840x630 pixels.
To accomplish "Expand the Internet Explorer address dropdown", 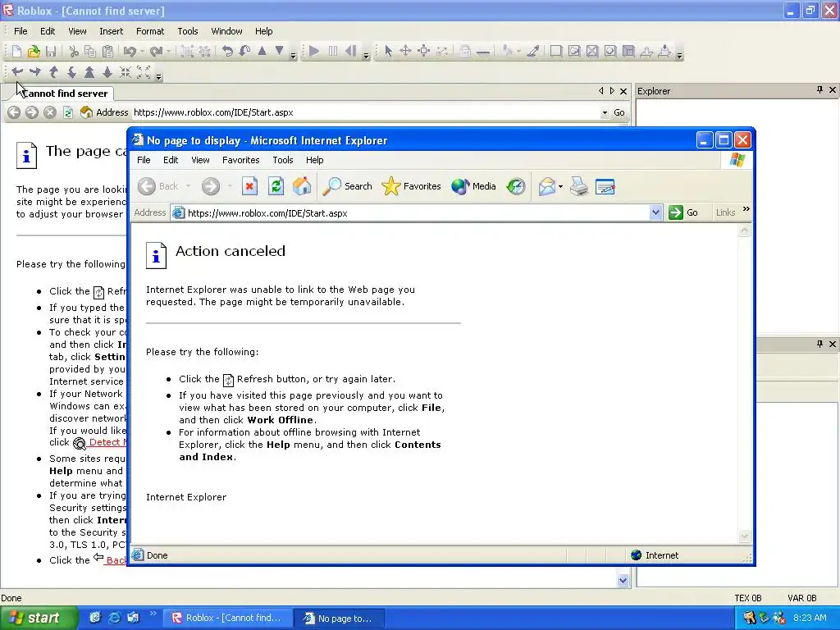I will tap(655, 212).
